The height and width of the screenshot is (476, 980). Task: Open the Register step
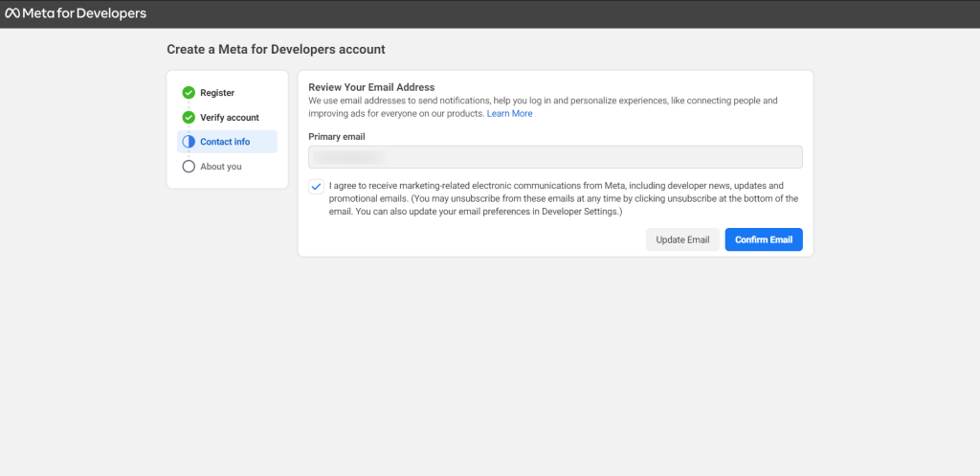point(217,93)
